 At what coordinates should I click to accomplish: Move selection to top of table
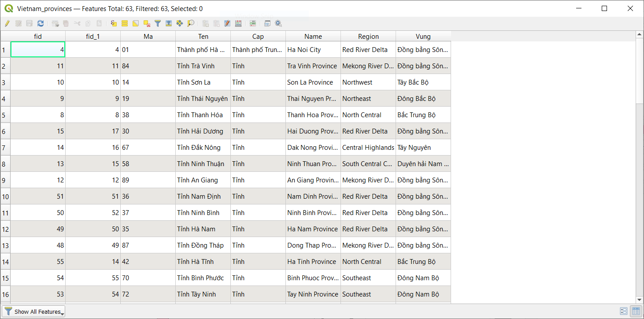coord(169,23)
